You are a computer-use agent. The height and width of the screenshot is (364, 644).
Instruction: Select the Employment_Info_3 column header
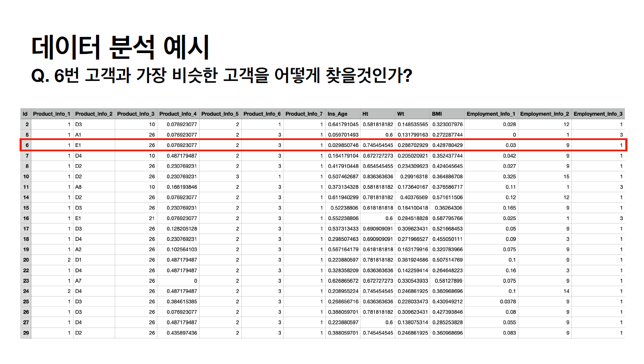point(598,114)
